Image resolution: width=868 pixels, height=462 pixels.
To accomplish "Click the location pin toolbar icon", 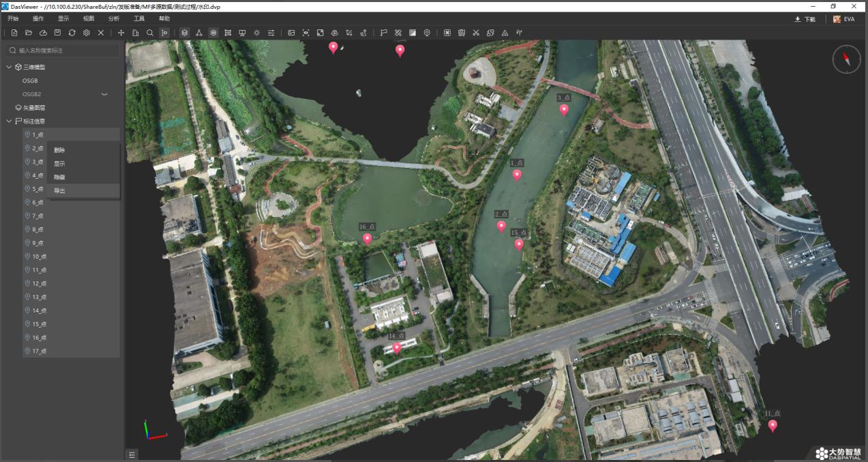I will [x=427, y=33].
